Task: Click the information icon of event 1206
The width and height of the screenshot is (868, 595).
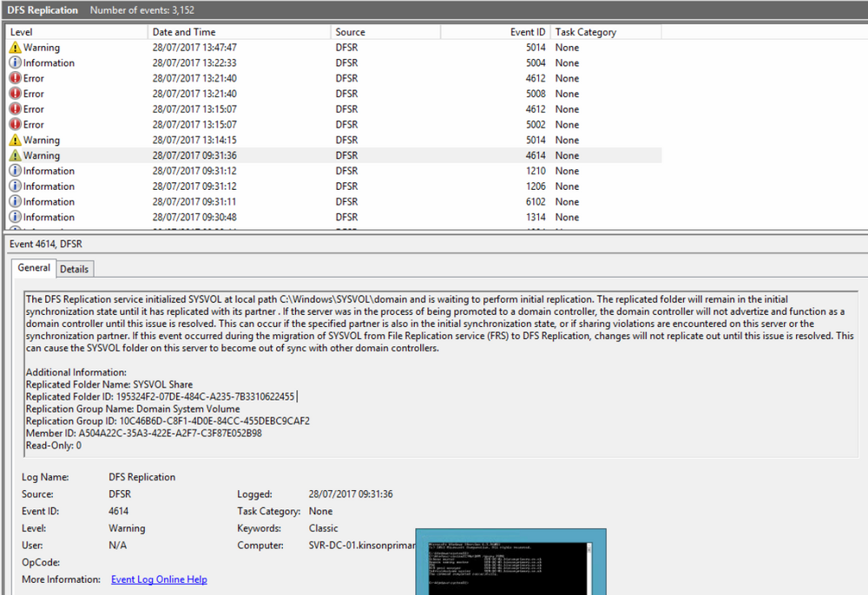Action: tap(16, 186)
